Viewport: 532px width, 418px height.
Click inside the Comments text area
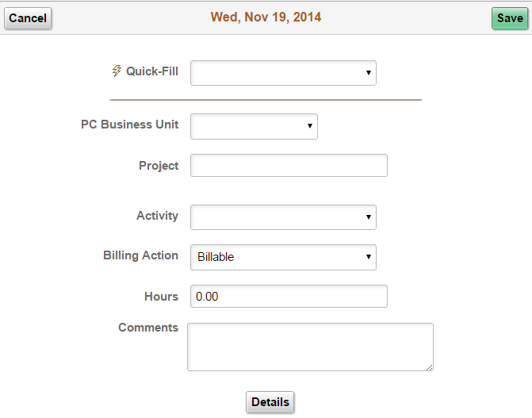[x=310, y=347]
